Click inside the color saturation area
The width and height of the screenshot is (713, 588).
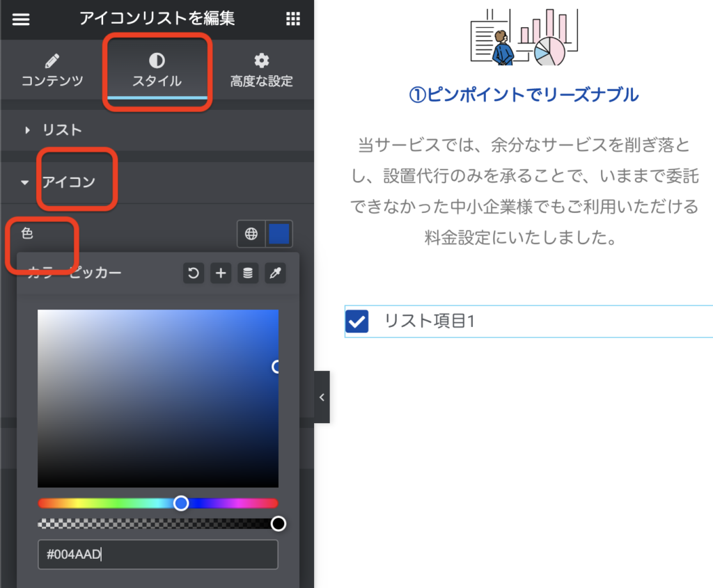click(158, 399)
